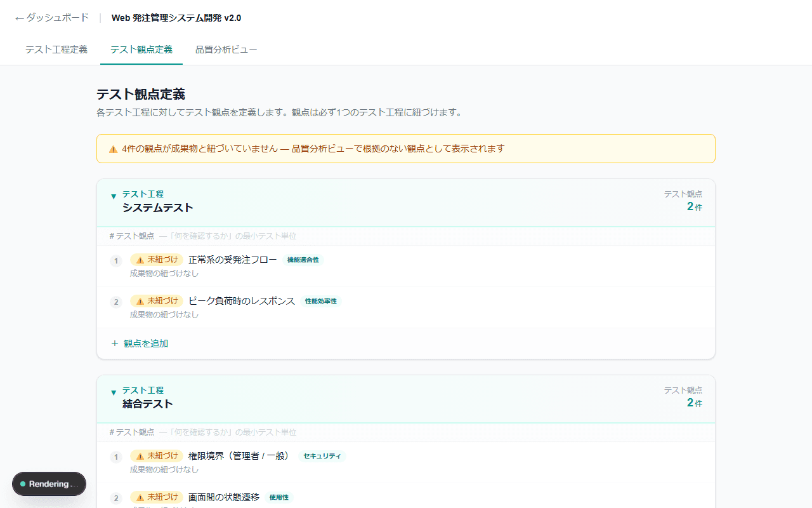Click the warning icon on 正常系の受発注フロー badge
This screenshot has height=508, width=812.
click(x=141, y=259)
